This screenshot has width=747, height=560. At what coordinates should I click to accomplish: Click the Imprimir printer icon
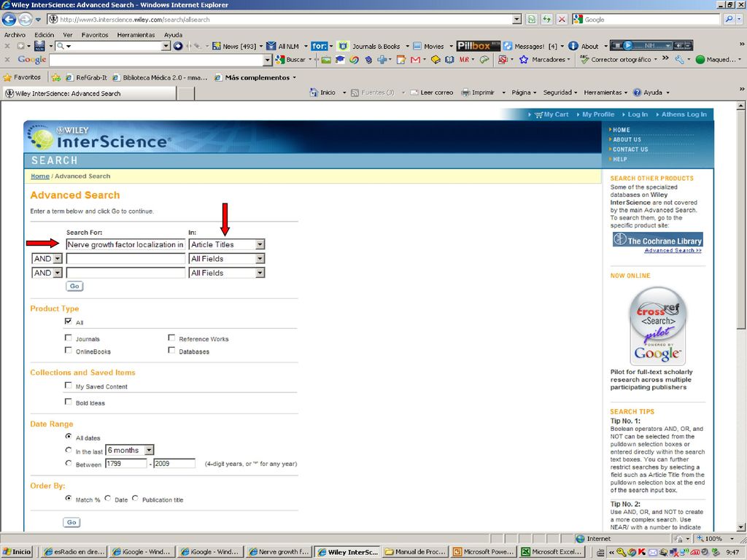tap(465, 93)
